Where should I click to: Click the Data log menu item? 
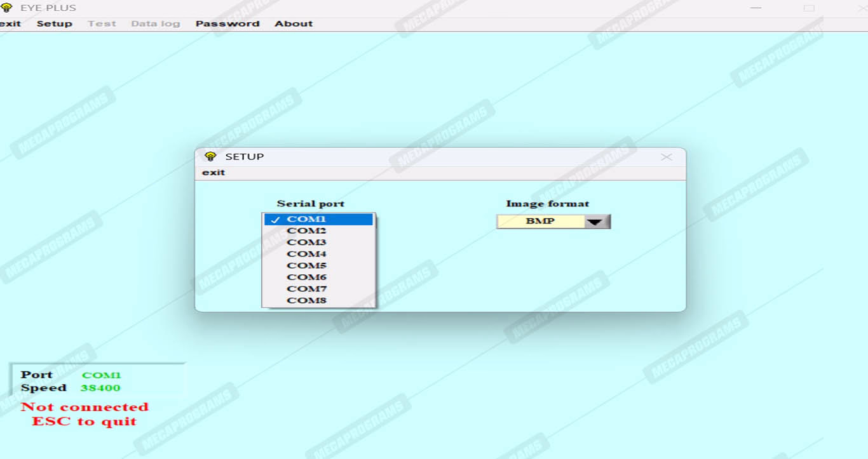155,23
